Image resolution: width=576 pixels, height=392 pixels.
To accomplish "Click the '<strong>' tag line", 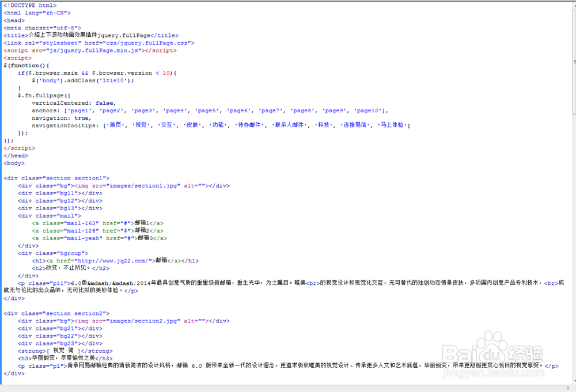I will (65, 351).
